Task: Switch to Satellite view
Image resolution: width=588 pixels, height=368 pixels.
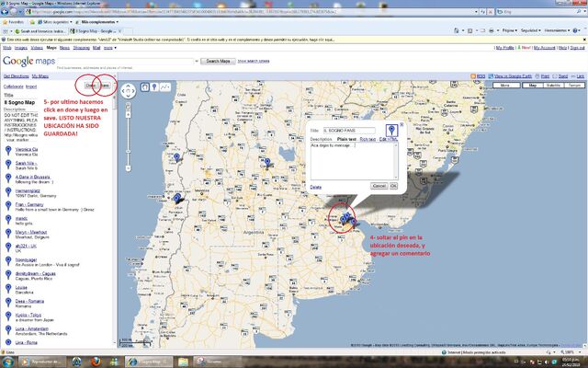Action: coord(553,86)
